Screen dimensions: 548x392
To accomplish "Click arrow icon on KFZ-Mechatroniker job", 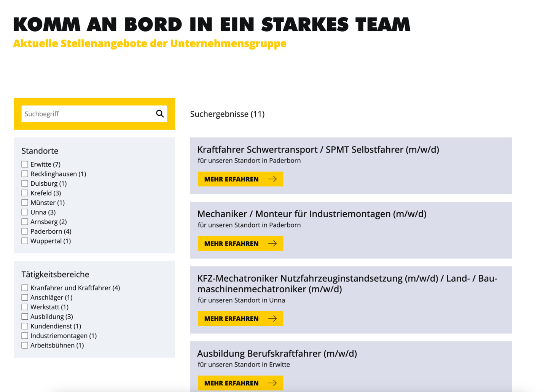I will 272,319.
